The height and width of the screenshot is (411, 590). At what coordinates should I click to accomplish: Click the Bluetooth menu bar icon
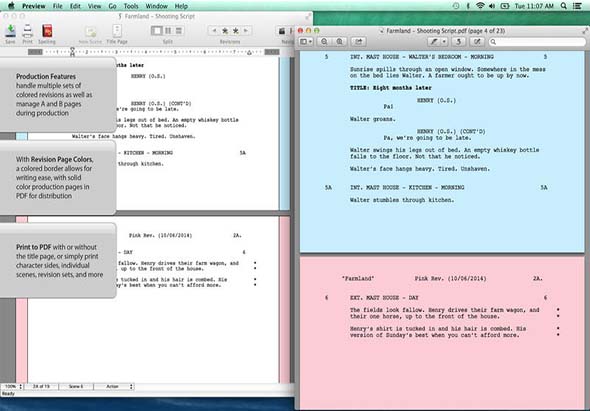click(468, 6)
